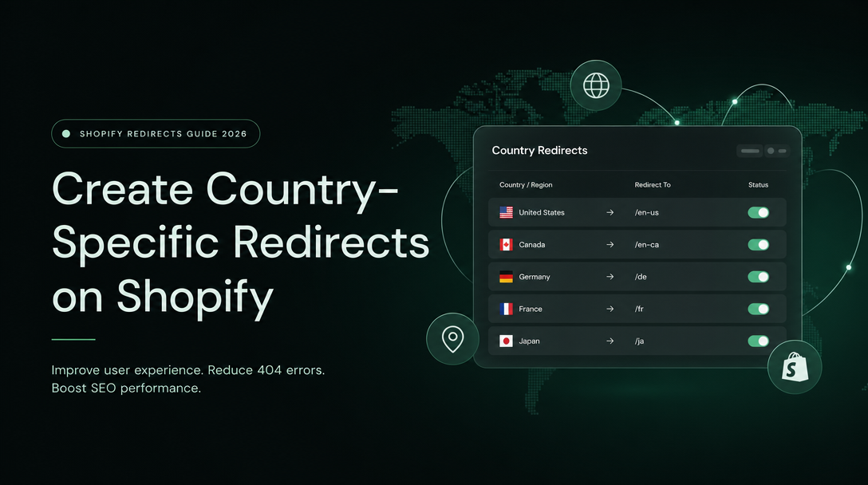The width and height of the screenshot is (868, 485).
Task: Click the Shopify bag logo icon
Action: tap(795, 367)
